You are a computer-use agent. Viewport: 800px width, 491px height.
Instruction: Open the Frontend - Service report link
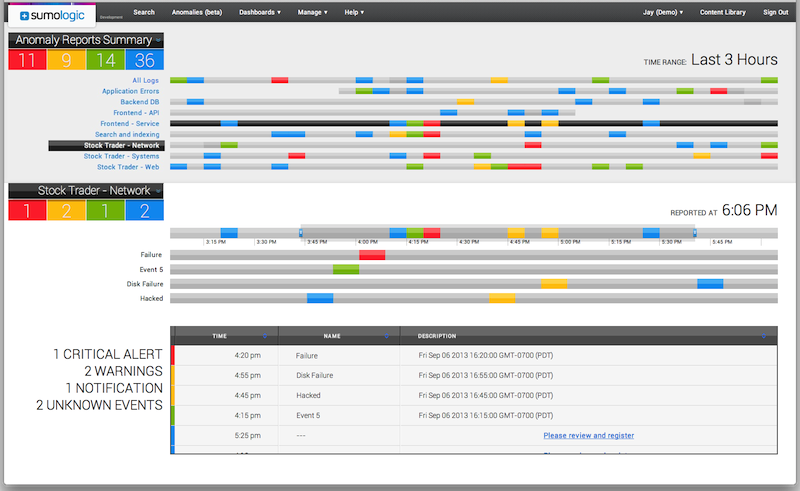tap(130, 124)
